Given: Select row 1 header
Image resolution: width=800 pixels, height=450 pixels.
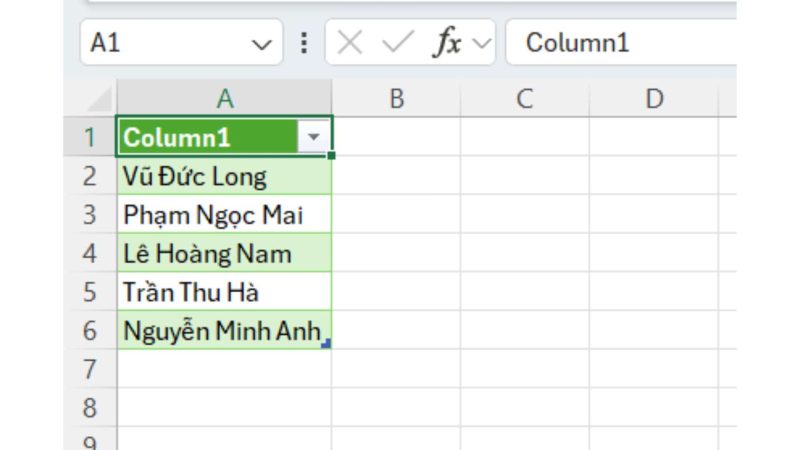Looking at the screenshot, I should [90, 137].
